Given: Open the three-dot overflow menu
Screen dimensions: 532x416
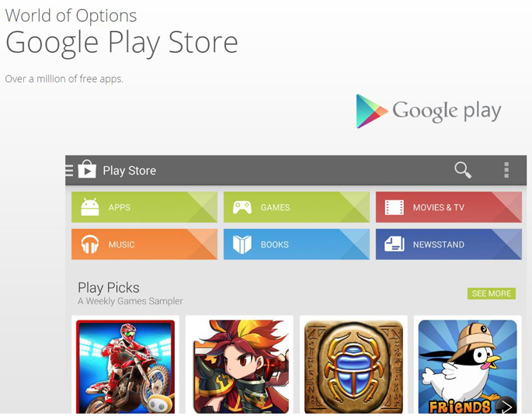Looking at the screenshot, I should coord(506,170).
